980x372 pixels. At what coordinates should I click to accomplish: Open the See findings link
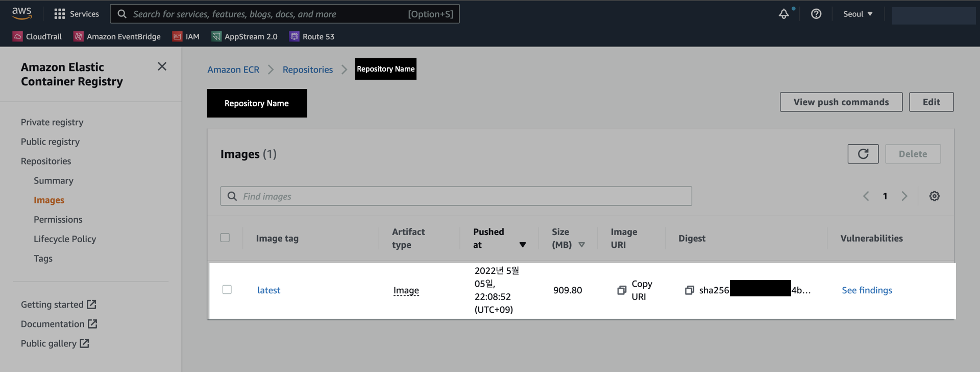coord(867,290)
